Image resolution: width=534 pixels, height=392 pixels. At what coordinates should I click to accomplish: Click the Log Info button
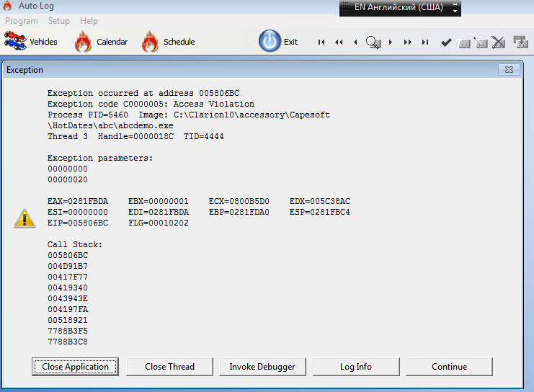pos(355,367)
